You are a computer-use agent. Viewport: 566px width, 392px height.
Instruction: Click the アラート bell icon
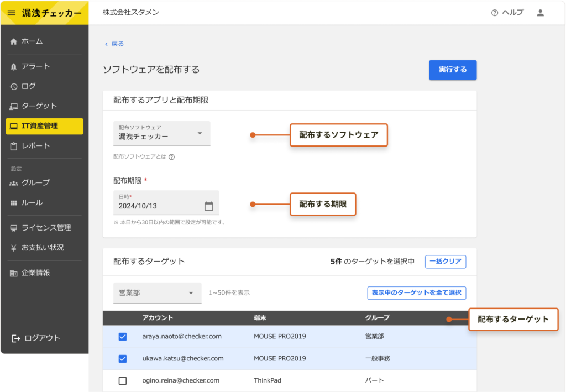(x=14, y=66)
